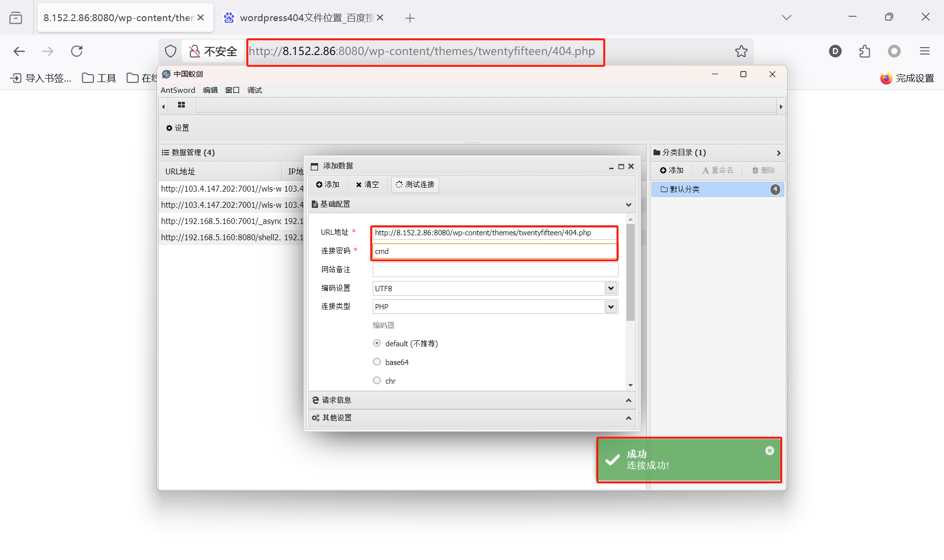Click the browser back arrow

coord(19,51)
